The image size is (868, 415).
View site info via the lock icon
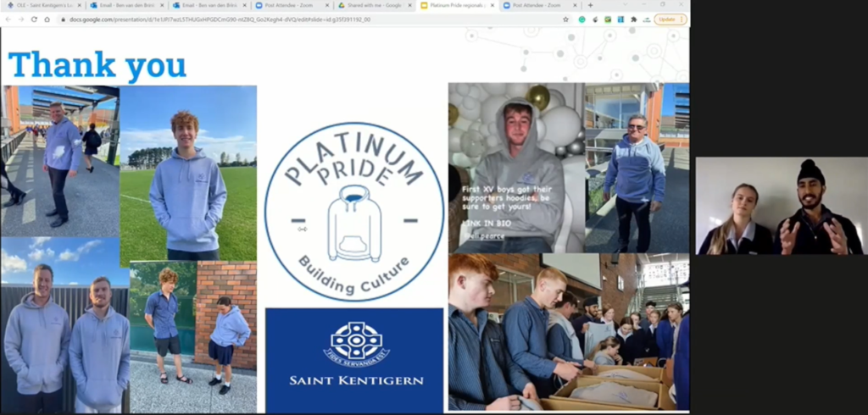pos(63,19)
